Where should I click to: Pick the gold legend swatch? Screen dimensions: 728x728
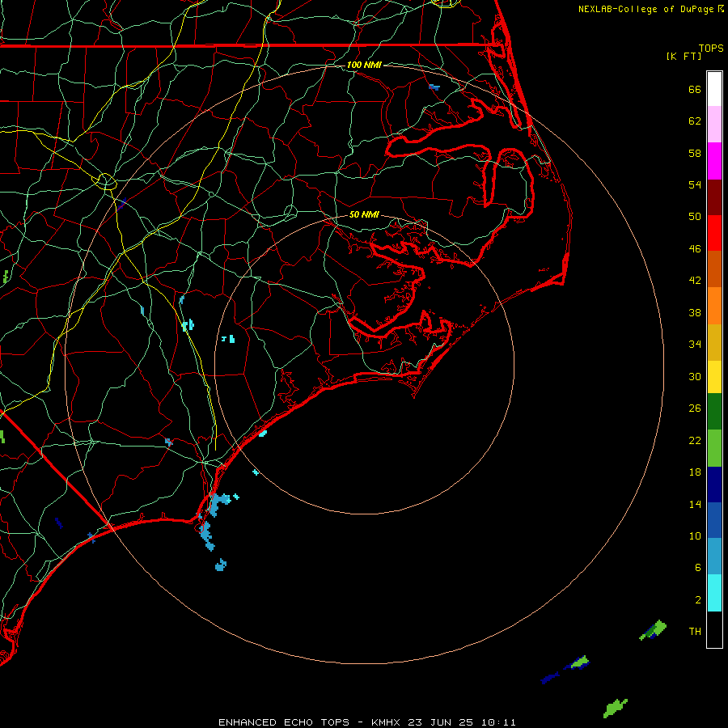click(714, 342)
